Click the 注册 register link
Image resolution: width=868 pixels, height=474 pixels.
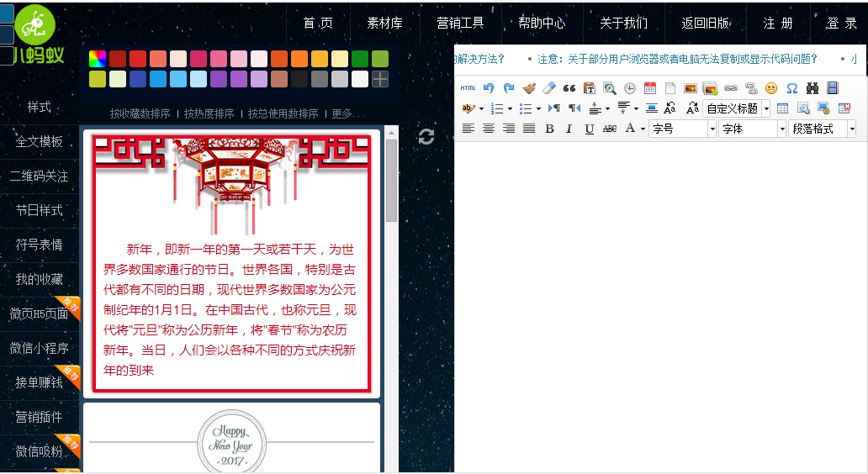[777, 24]
